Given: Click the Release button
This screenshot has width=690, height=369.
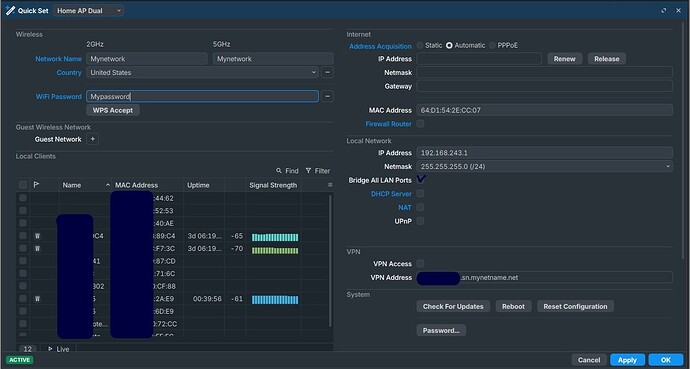Looking at the screenshot, I should [606, 59].
